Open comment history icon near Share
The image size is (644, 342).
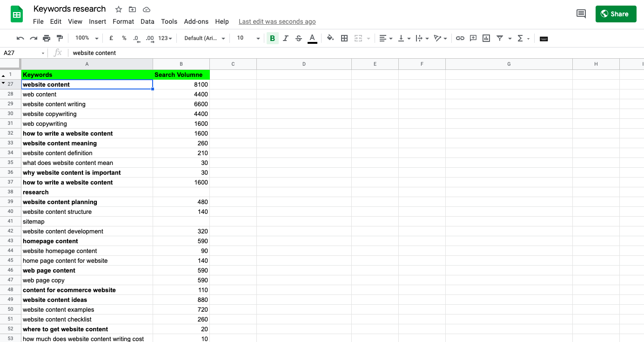click(x=581, y=14)
